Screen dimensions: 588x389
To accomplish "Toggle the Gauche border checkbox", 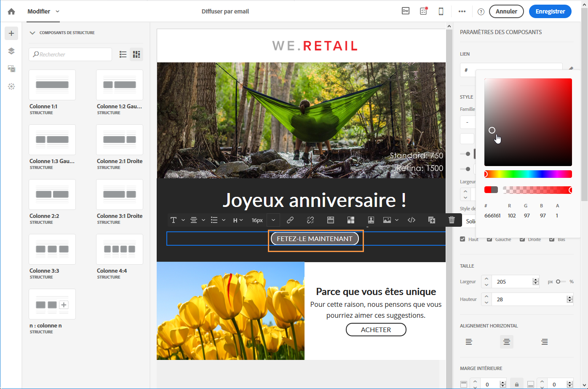I will click(x=489, y=239).
